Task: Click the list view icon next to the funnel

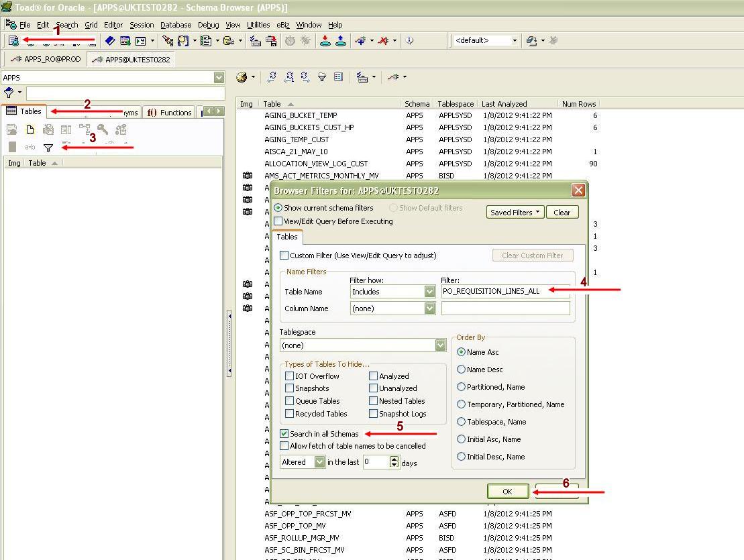Action: click(x=338, y=77)
